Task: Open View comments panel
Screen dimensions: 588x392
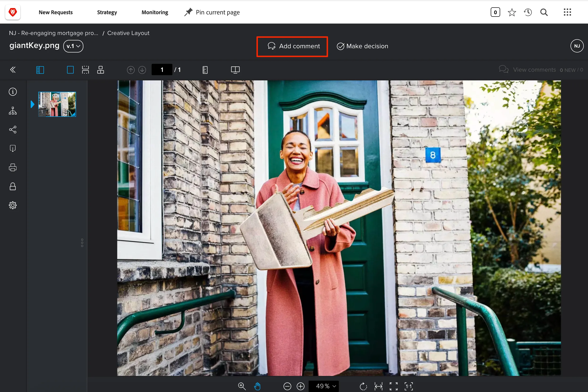Action: [541, 70]
